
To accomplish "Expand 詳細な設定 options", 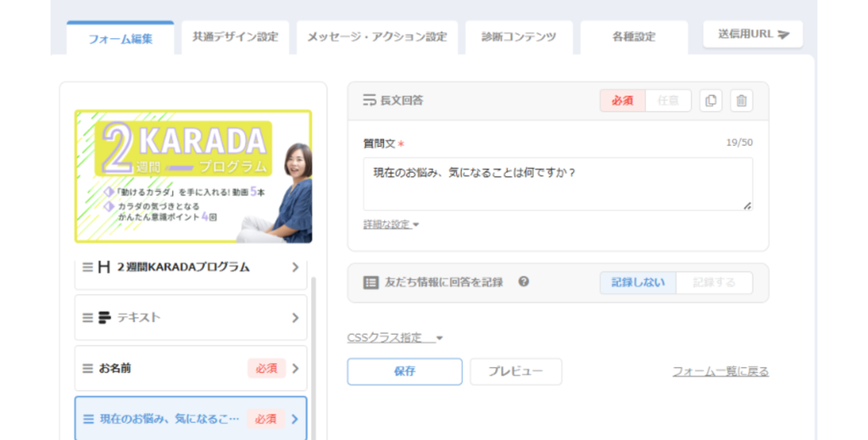I will pos(391,225).
